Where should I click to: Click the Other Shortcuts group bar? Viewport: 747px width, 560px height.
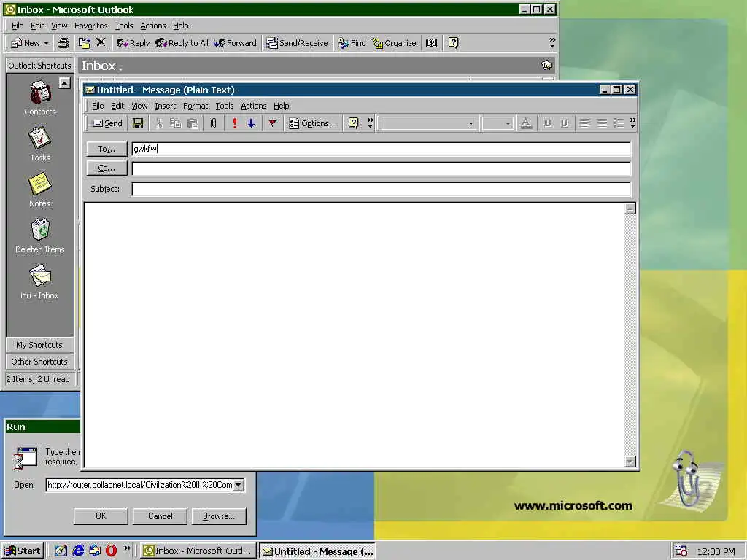(39, 362)
